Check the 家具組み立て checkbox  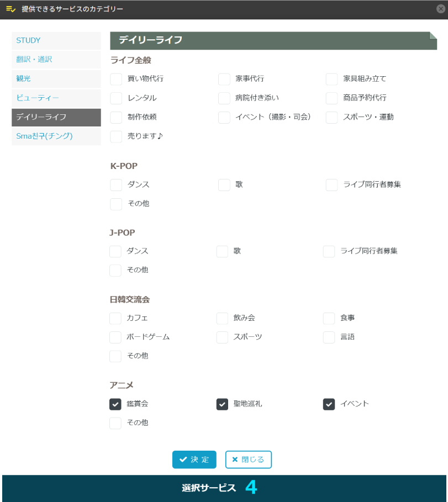coord(331,79)
